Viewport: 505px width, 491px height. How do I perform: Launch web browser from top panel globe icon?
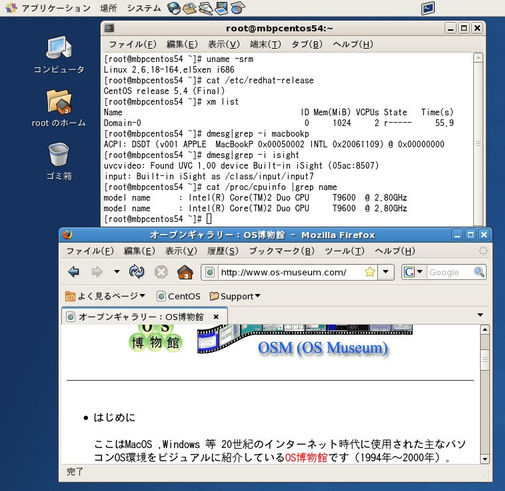pyautogui.click(x=174, y=8)
